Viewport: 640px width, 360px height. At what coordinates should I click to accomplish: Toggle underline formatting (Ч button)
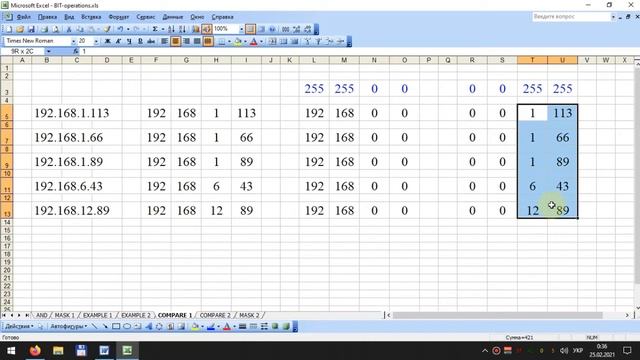tap(129, 41)
